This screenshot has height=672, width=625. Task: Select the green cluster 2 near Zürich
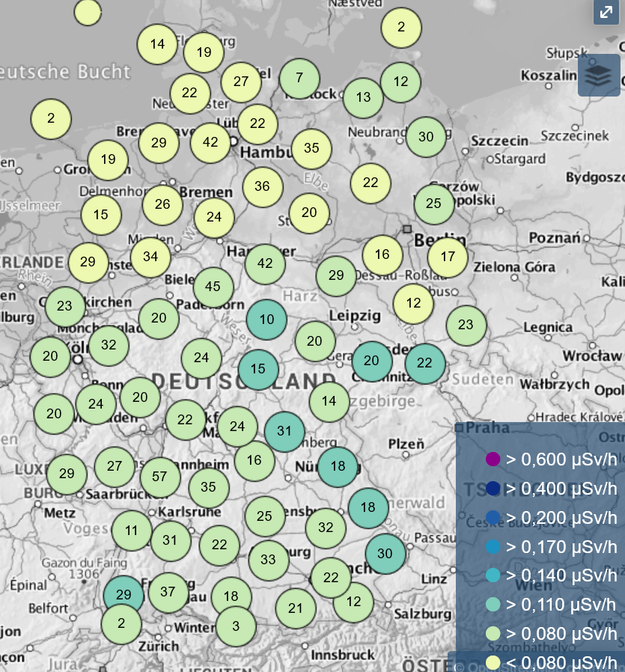[121, 623]
